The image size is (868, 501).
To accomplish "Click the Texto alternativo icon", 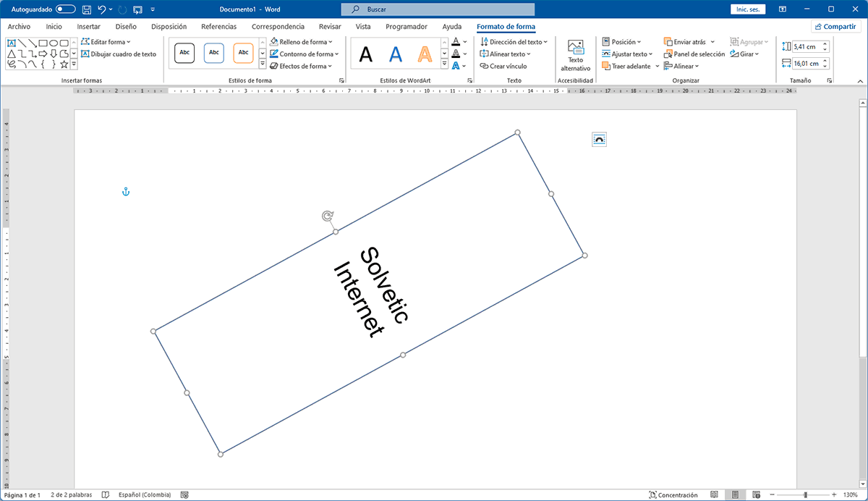I will (576, 48).
